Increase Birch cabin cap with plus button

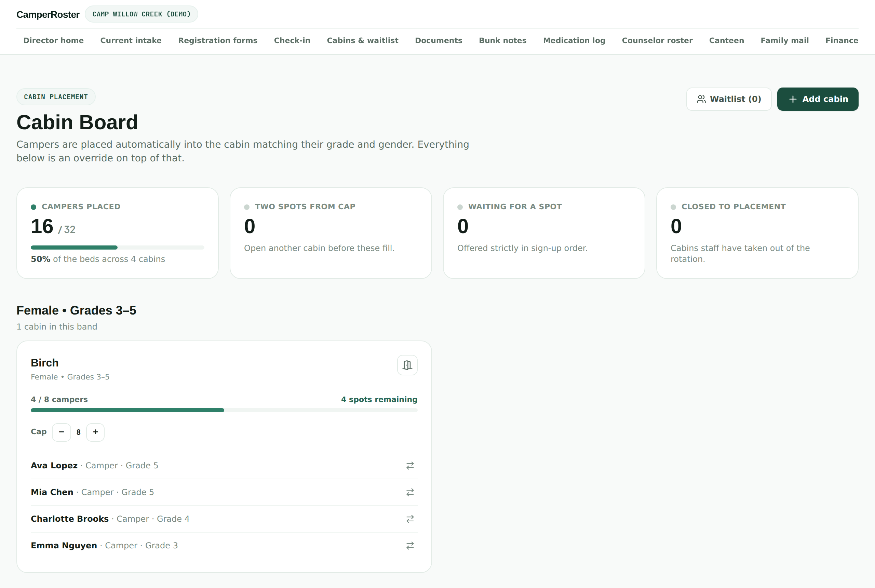[x=95, y=432]
